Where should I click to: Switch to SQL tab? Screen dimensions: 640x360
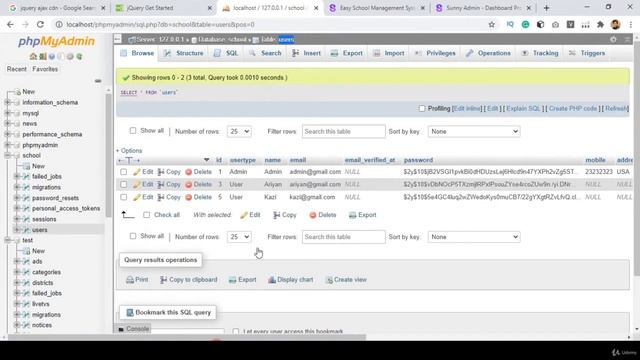(x=226, y=53)
